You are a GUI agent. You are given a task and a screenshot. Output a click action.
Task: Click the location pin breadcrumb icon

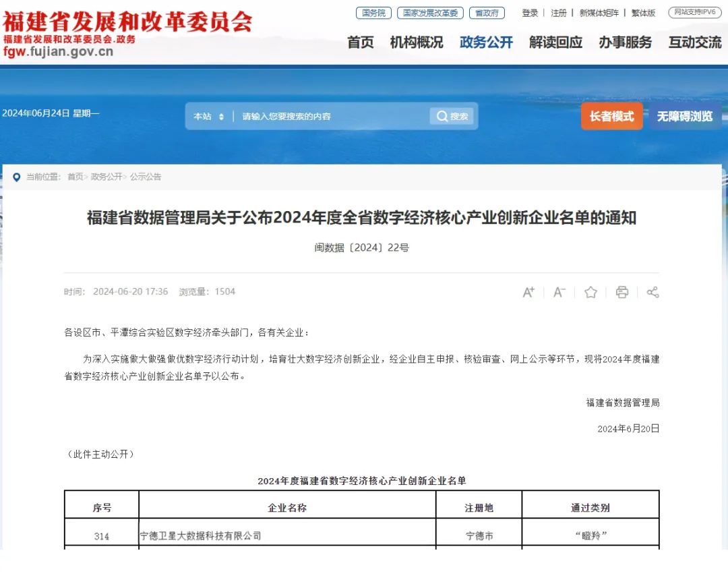(x=16, y=177)
